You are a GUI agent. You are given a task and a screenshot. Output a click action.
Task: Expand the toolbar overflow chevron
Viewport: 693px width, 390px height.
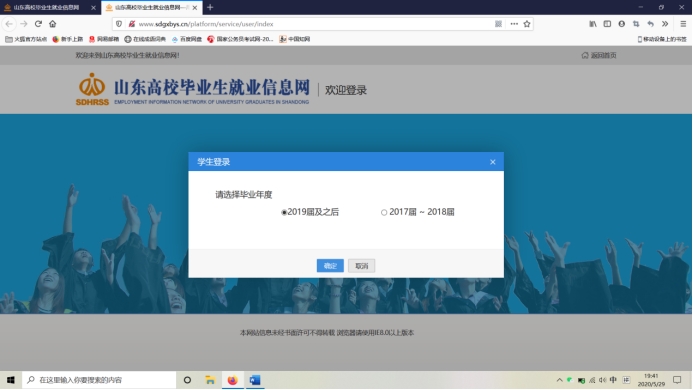pos(665,24)
